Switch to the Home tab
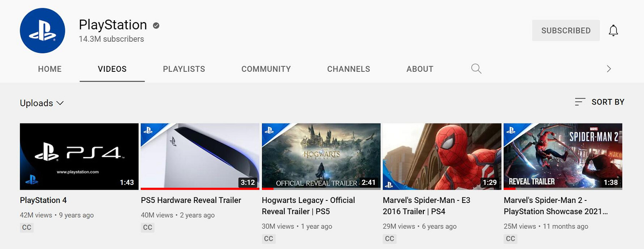 tap(50, 69)
